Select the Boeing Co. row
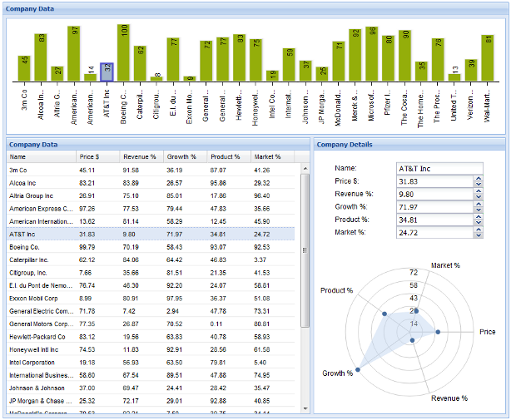 tap(151, 247)
